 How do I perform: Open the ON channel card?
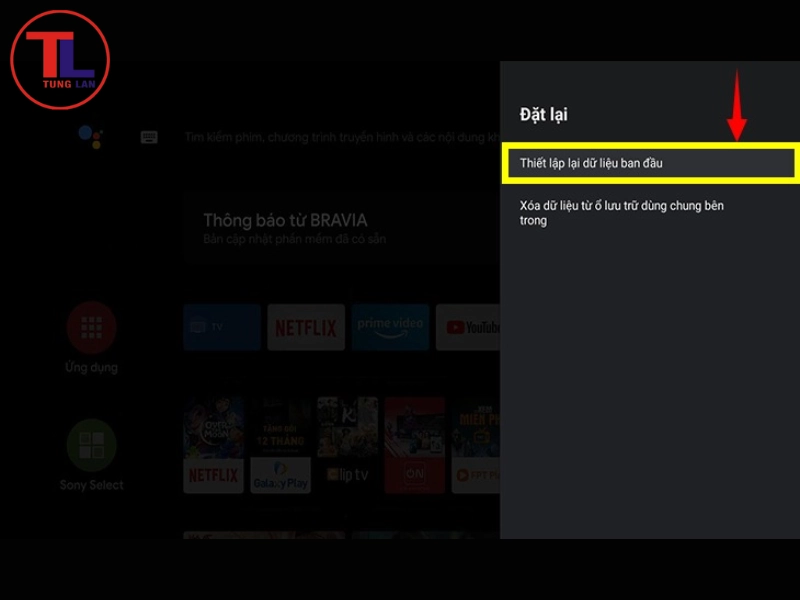tap(414, 445)
